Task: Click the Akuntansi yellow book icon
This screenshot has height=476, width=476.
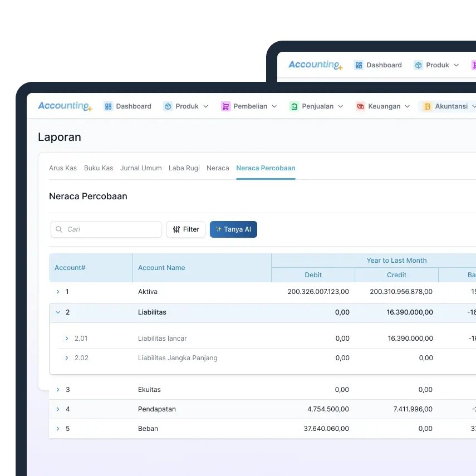Action: [427, 106]
